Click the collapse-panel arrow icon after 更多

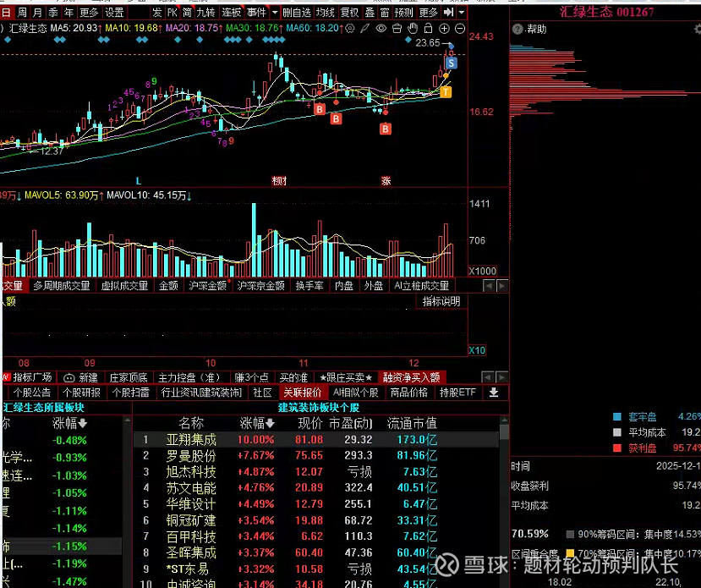pos(448,13)
